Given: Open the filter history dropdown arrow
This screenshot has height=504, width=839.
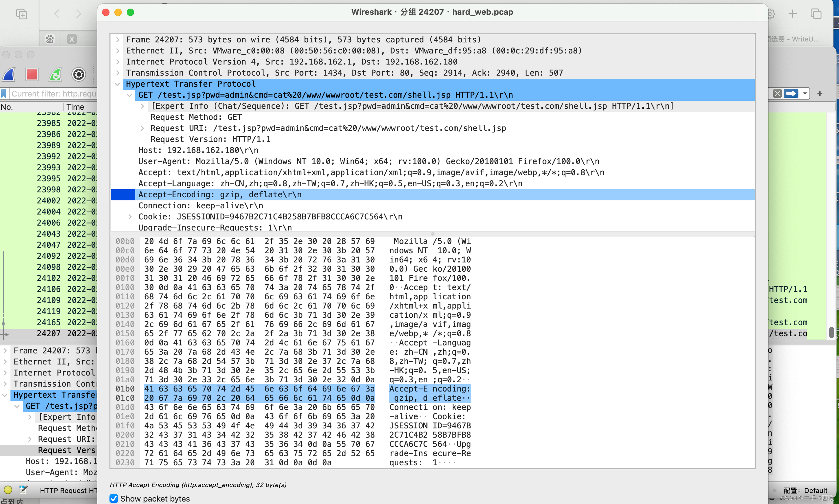Looking at the screenshot, I should click(805, 93).
